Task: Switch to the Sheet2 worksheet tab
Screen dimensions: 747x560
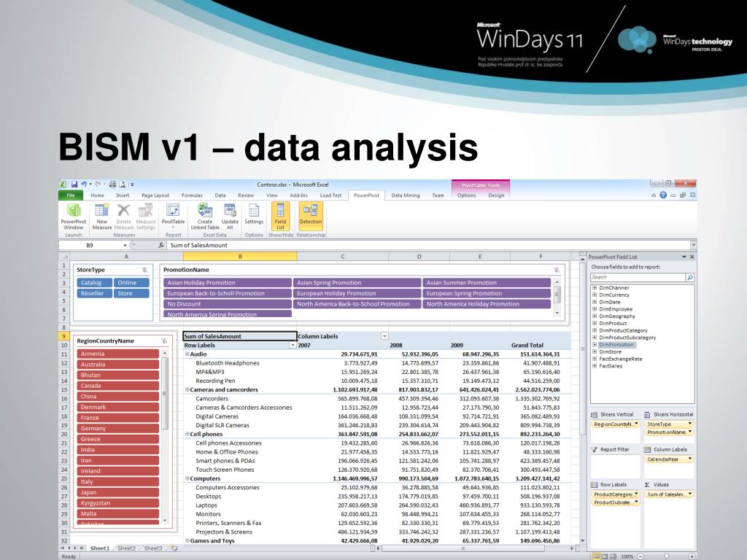Action: (x=126, y=548)
